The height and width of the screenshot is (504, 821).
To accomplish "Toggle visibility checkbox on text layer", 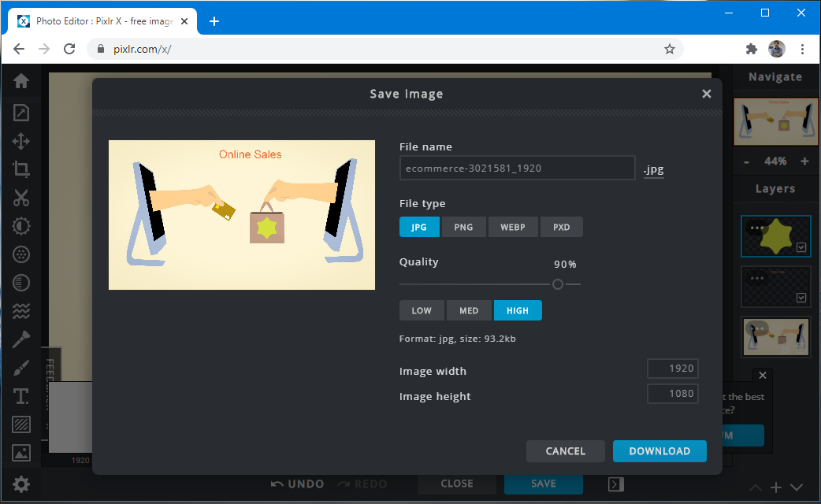I will pyautogui.click(x=801, y=298).
